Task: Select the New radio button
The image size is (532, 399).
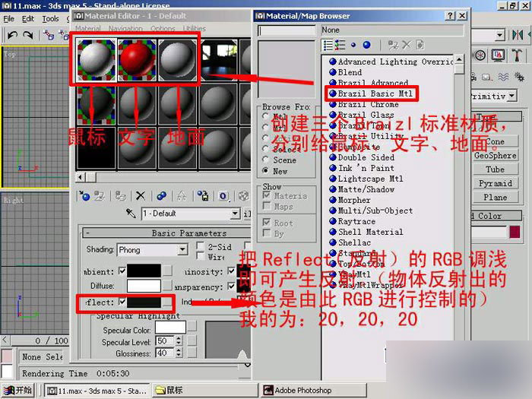Action: pos(266,171)
